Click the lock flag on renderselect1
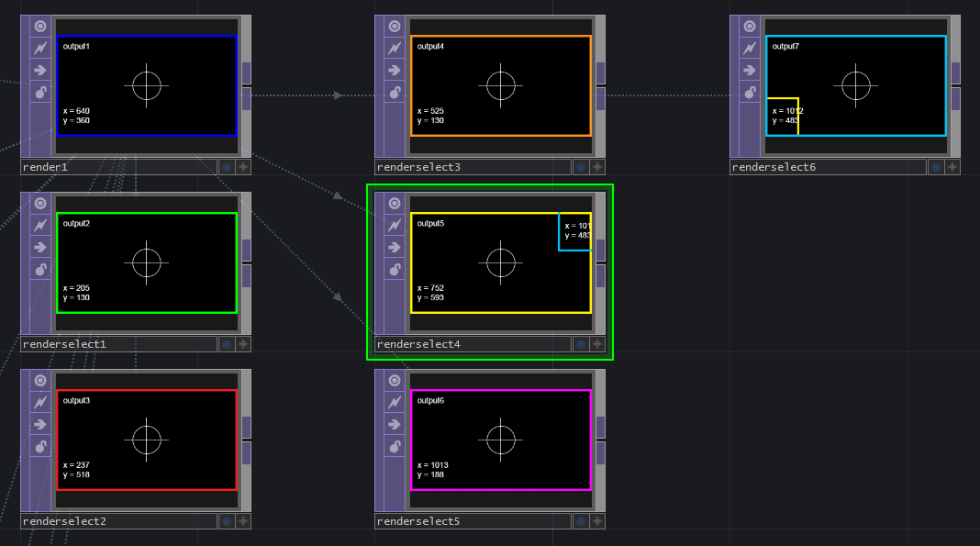This screenshot has height=546, width=980. [x=40, y=269]
